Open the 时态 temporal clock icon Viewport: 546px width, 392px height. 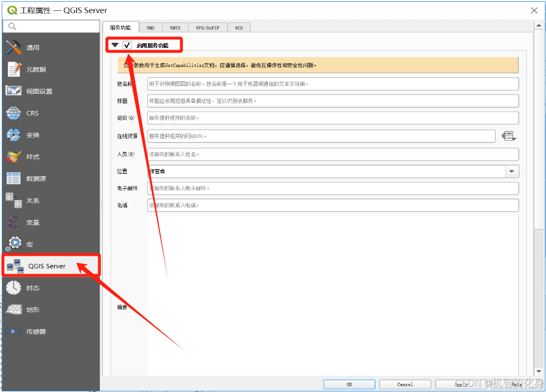tap(14, 288)
